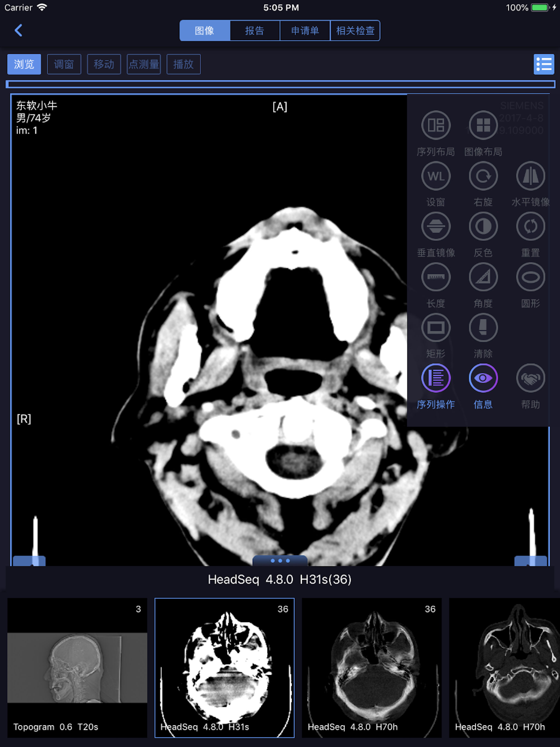560x747 pixels.
Task: Open the 序列布局 series layout icon
Action: click(436, 125)
